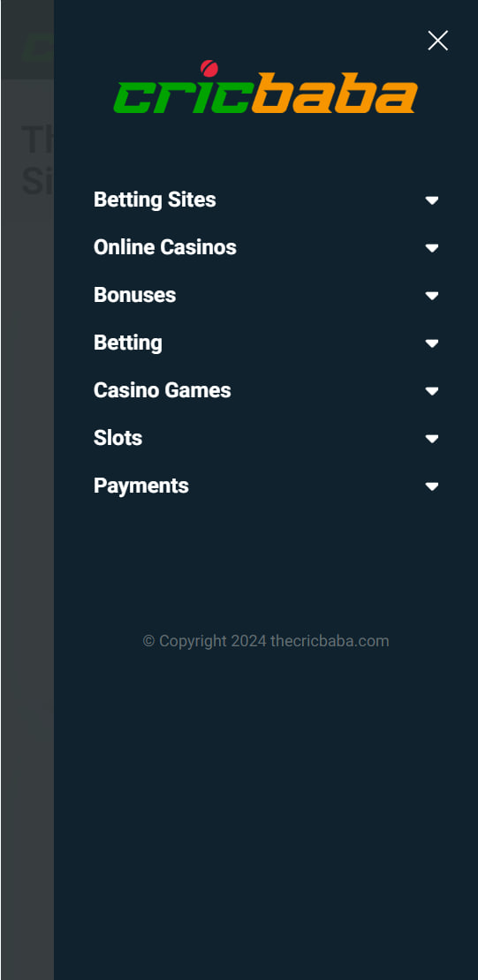The image size is (478, 980).
Task: Expand the Betting submenu arrow
Action: tap(432, 343)
